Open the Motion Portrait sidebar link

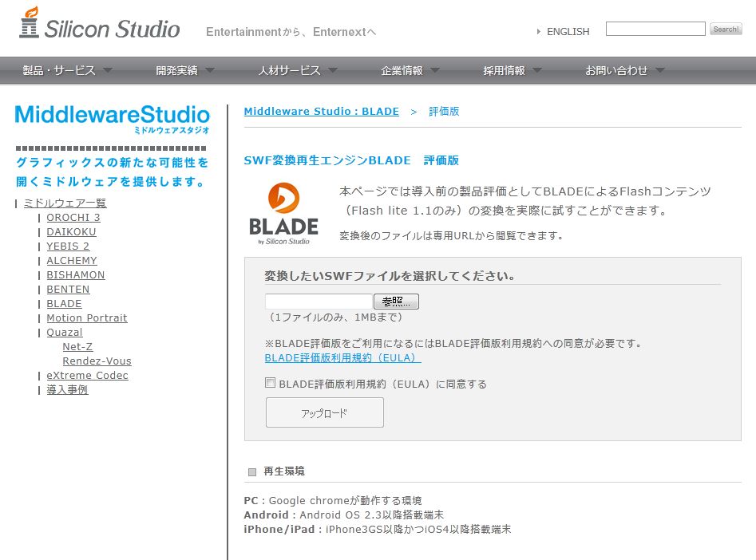87,318
